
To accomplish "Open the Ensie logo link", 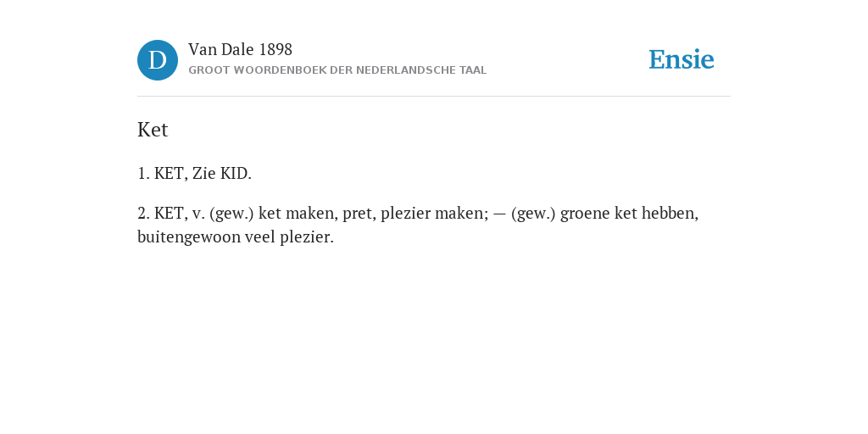I will pyautogui.click(x=682, y=59).
